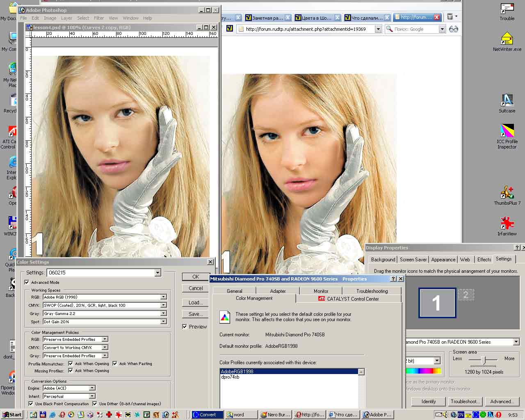The width and height of the screenshot is (525, 420).
Task: Click the ATI icon on CATALYST tab
Action: pos(322,299)
